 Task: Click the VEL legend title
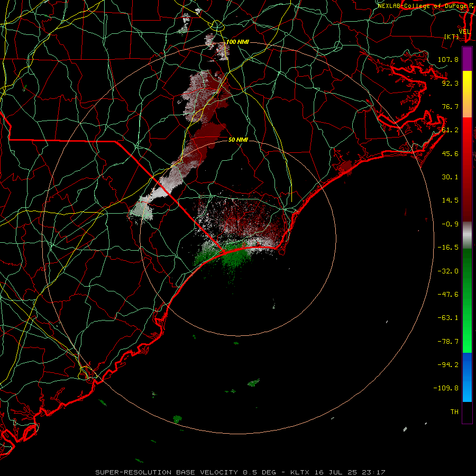tap(464, 32)
